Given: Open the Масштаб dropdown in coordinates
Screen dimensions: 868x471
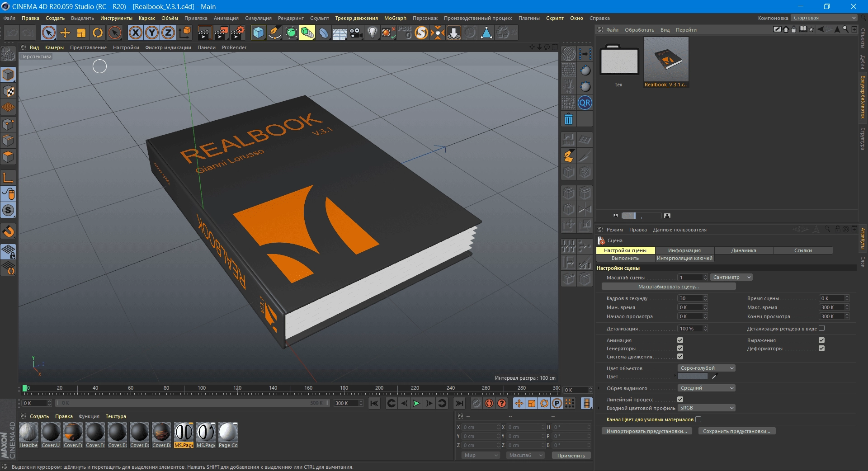Looking at the screenshot, I should coord(525,456).
